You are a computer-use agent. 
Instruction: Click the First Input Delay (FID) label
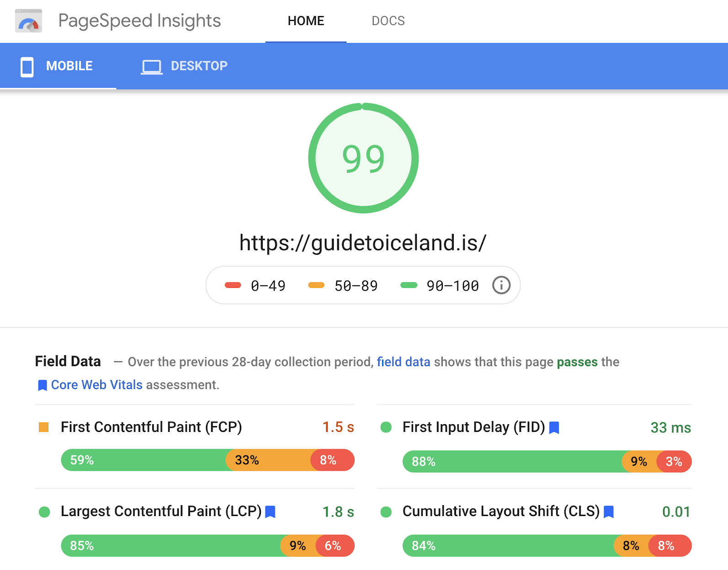click(x=473, y=427)
